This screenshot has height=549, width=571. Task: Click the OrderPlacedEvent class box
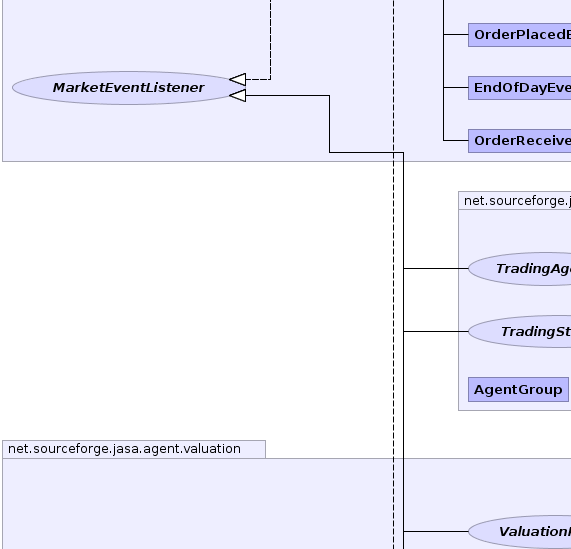click(519, 35)
